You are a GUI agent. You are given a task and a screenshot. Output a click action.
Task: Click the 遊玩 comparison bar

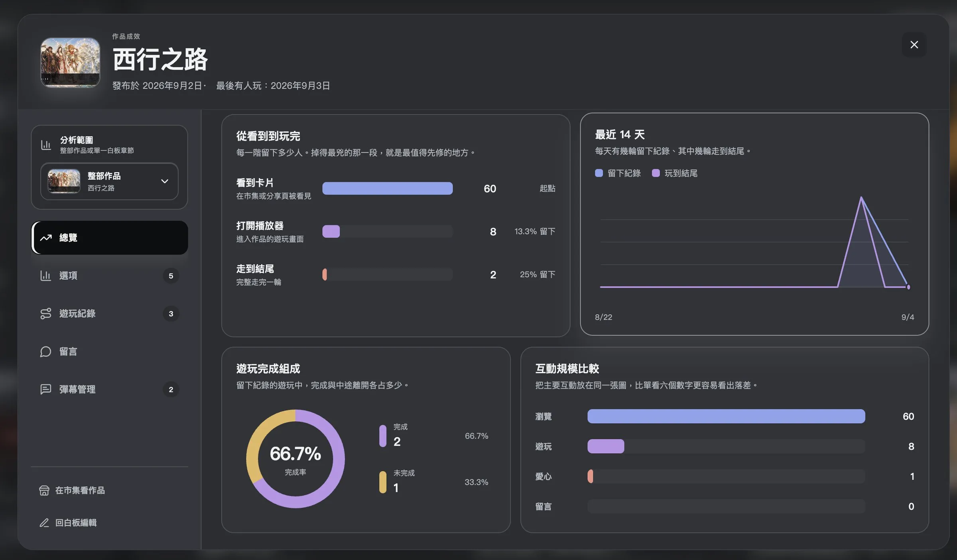[726, 446]
